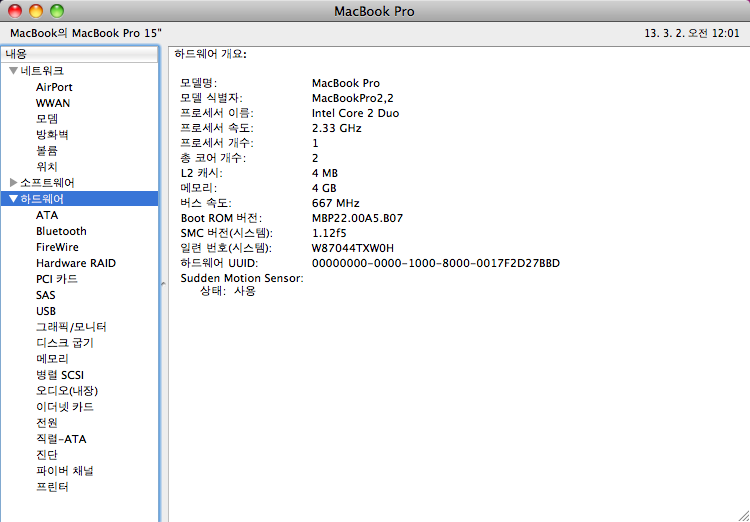Show 직렬-ATA device details

[61, 439]
